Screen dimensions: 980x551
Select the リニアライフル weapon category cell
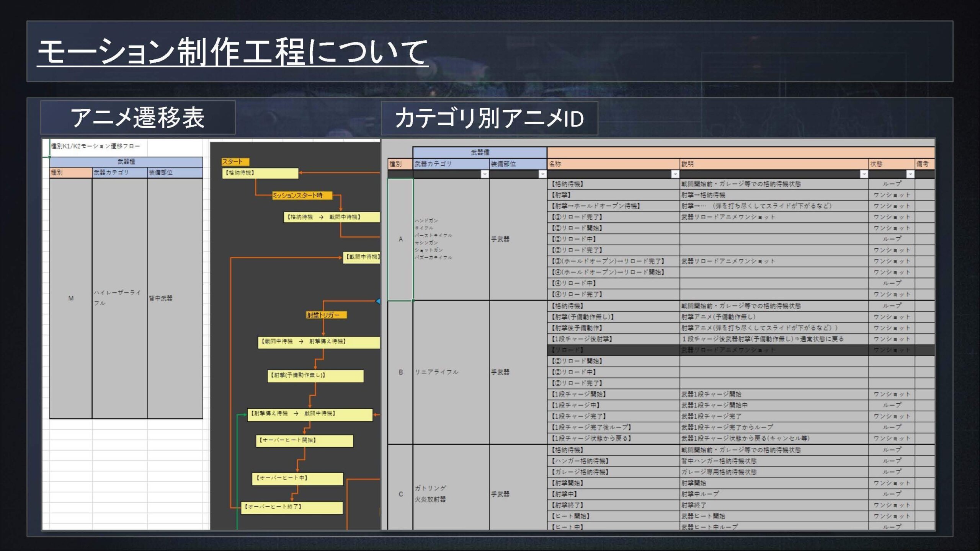451,372
